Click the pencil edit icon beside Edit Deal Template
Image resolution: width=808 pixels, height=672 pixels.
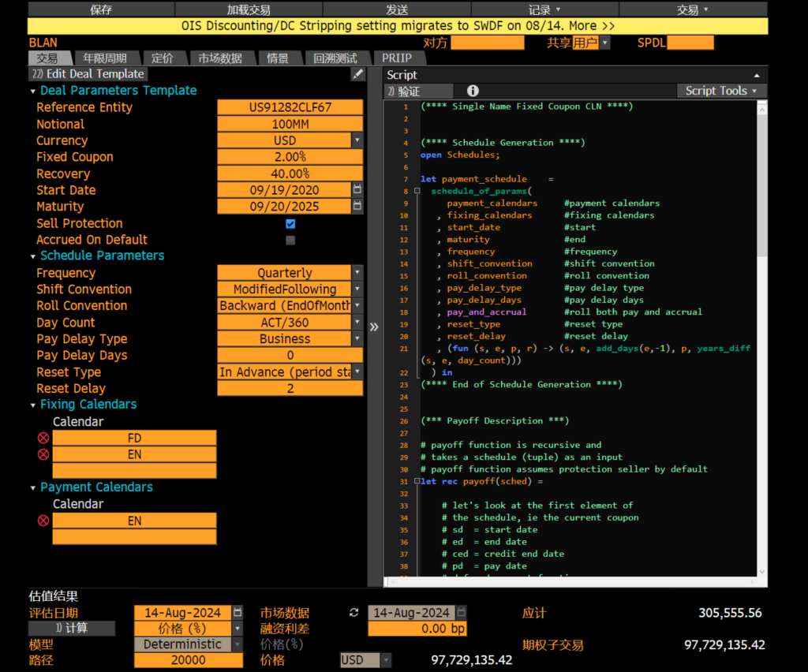point(357,74)
